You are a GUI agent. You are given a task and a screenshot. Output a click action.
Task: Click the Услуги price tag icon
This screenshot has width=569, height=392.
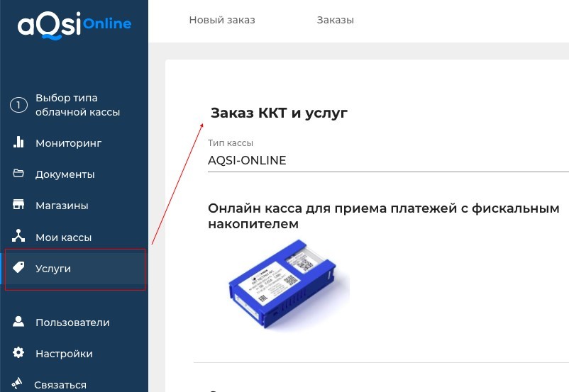(x=18, y=268)
